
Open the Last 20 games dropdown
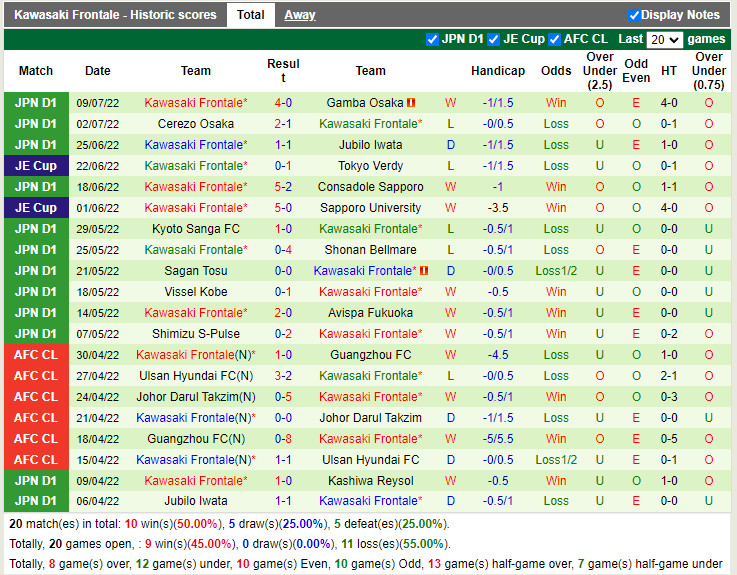[x=664, y=40]
